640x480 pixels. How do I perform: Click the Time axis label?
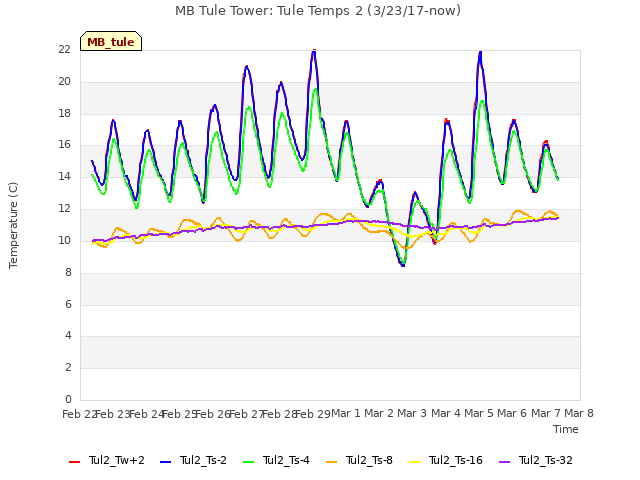(x=566, y=429)
